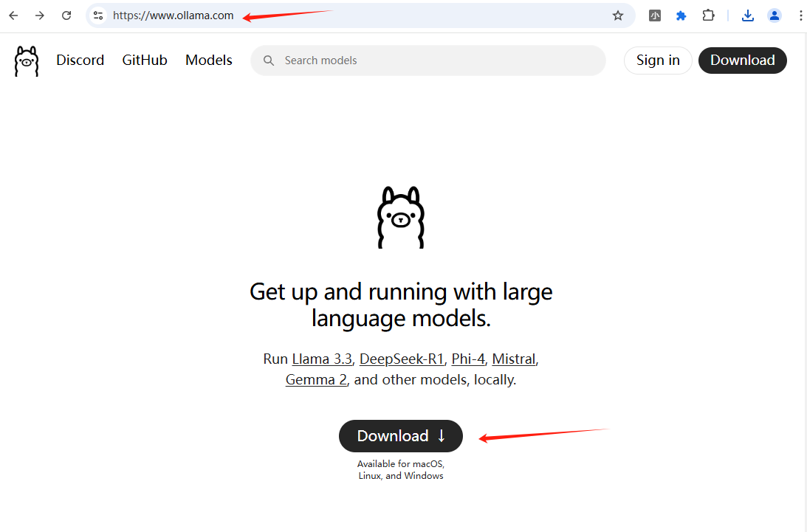Show browser downloads tray icon

pyautogui.click(x=748, y=15)
